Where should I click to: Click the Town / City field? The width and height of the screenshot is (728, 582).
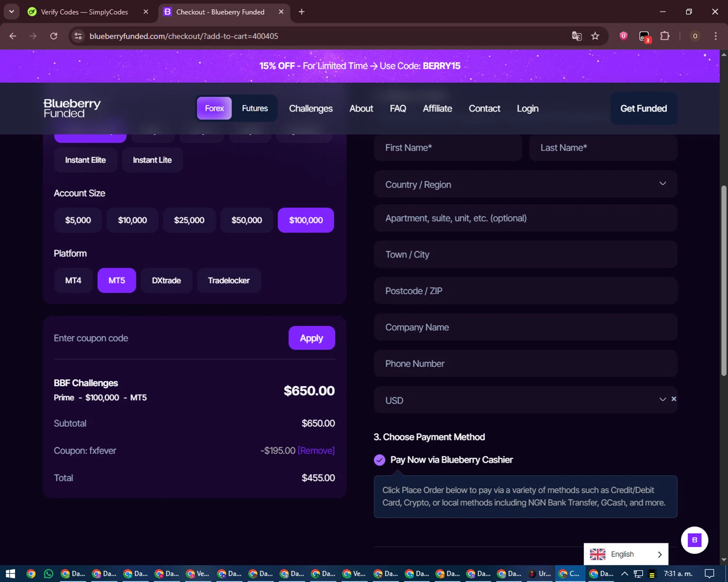point(526,254)
